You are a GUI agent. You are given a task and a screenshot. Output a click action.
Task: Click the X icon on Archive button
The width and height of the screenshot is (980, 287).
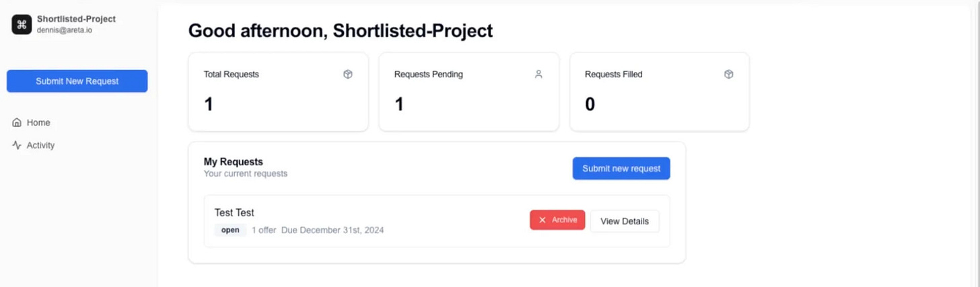[x=542, y=220]
